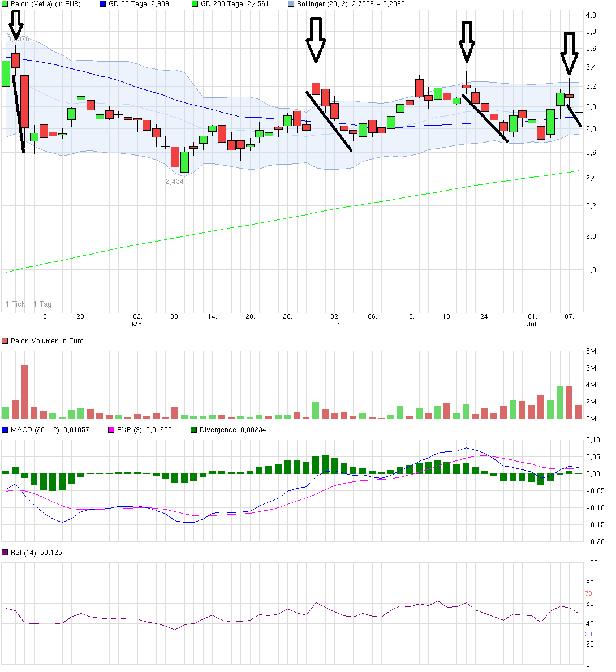Click the green GD 200 moving average line
The image size is (616, 672).
[291, 217]
